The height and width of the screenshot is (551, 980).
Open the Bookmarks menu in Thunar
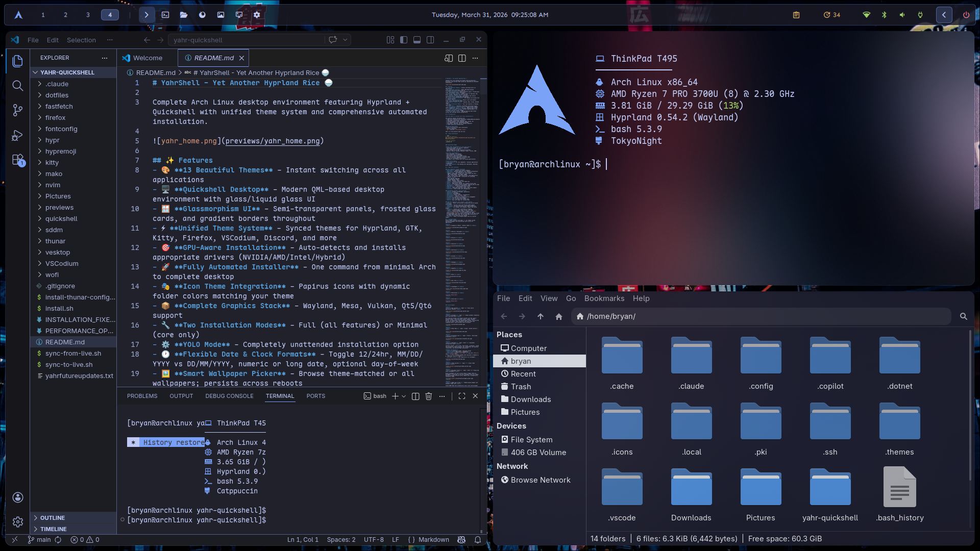click(604, 298)
